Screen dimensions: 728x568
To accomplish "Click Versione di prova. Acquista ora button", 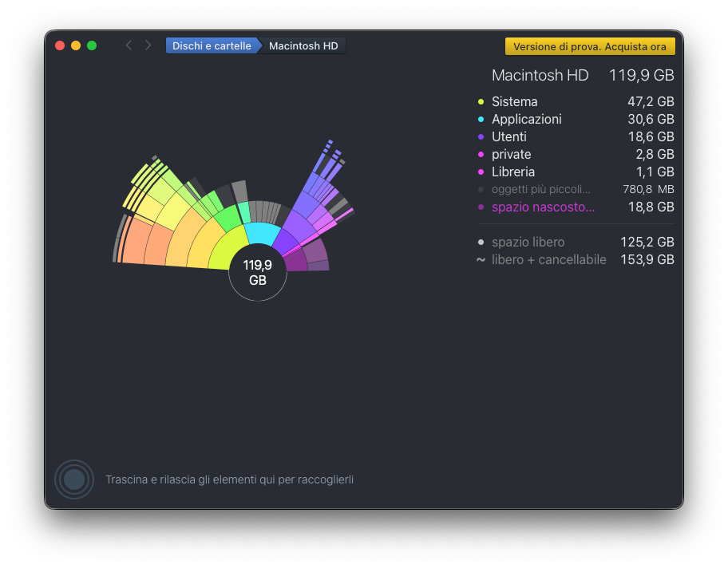I will (590, 46).
